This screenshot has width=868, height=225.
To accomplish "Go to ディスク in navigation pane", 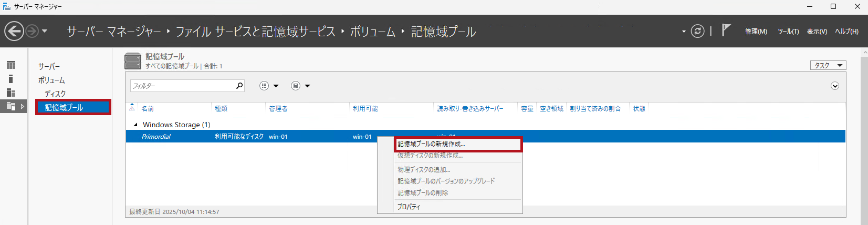I will (55, 94).
